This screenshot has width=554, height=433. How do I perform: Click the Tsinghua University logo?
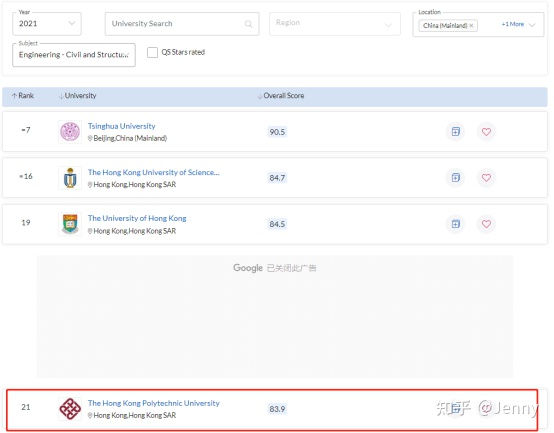click(x=70, y=132)
